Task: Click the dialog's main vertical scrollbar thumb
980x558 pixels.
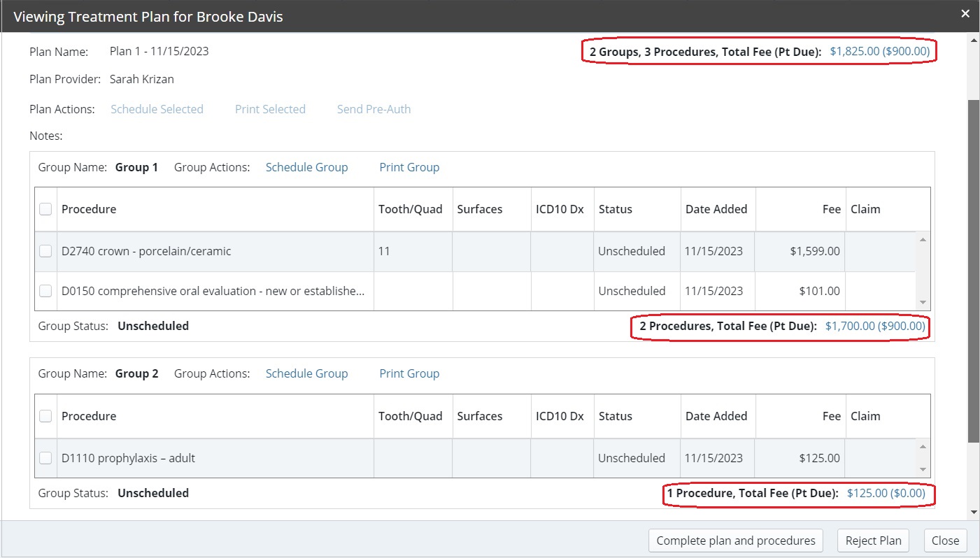Action: coord(974,270)
